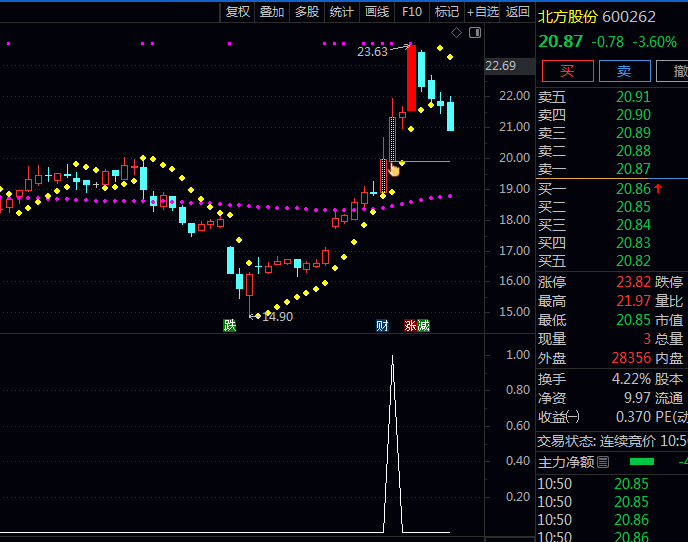This screenshot has width=688, height=542.
Task: Click the 复权 toolbar item
Action: pyautogui.click(x=237, y=12)
